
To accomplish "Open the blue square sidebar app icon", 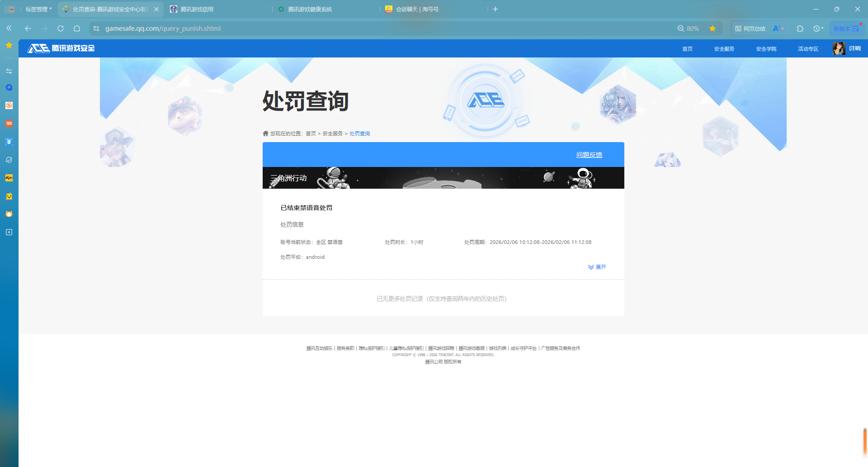I will click(9, 142).
